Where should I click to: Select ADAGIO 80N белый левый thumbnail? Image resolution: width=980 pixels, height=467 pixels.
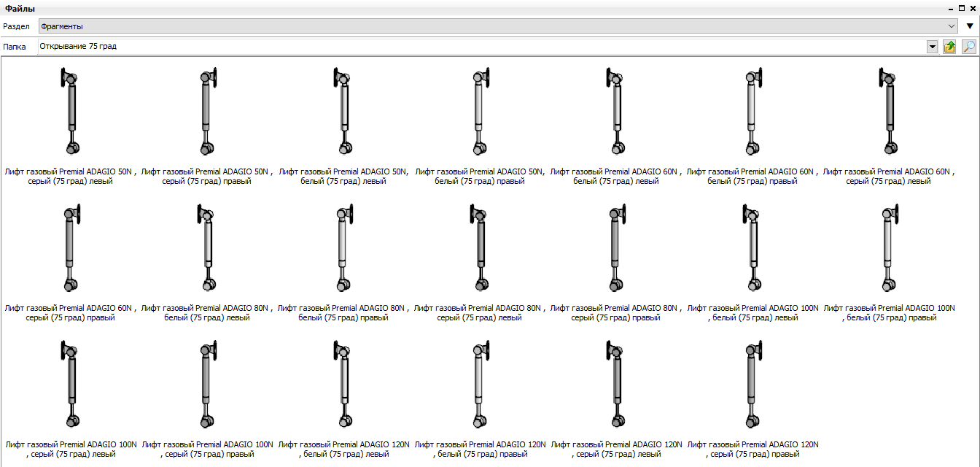click(207, 247)
